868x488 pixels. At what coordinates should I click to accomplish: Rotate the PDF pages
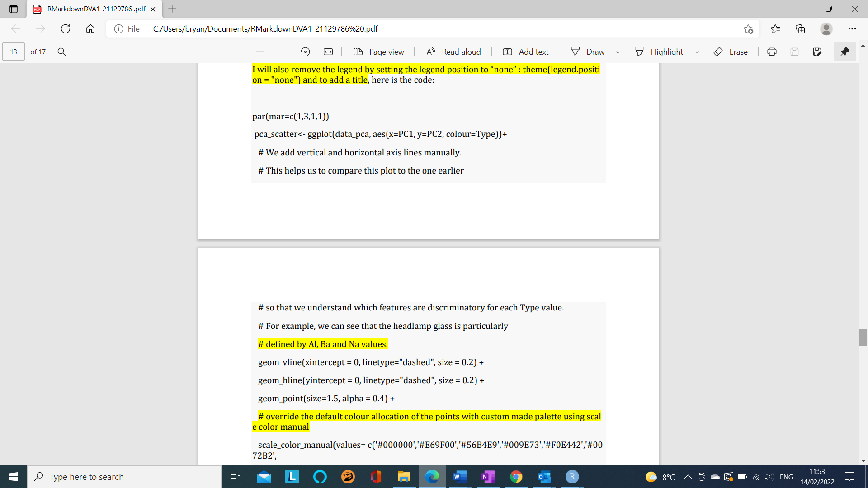point(306,52)
